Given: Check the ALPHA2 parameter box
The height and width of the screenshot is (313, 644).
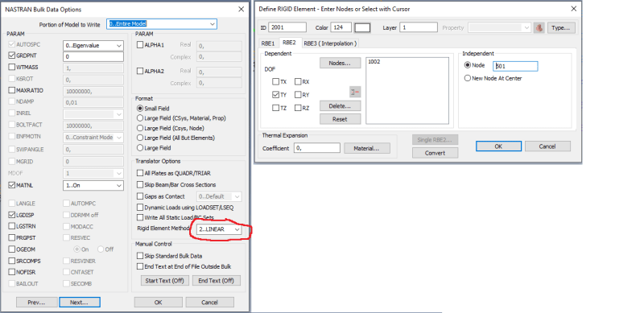Looking at the screenshot, I should pos(140,71).
